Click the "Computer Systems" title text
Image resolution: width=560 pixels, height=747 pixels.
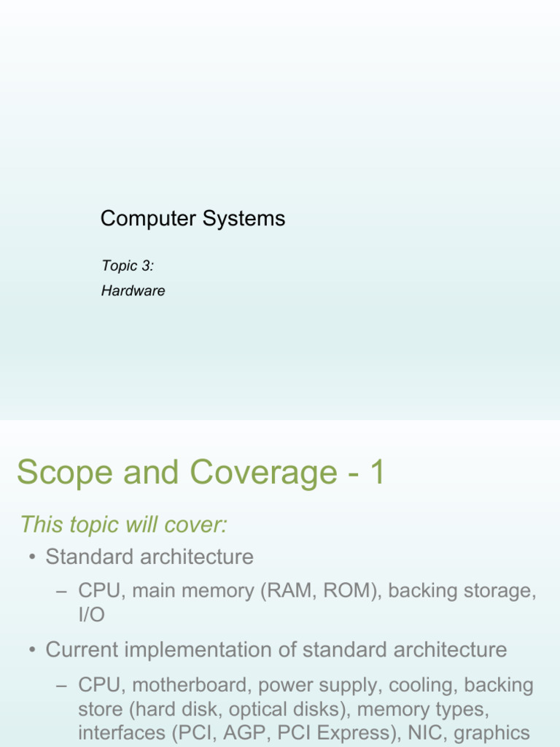click(192, 218)
